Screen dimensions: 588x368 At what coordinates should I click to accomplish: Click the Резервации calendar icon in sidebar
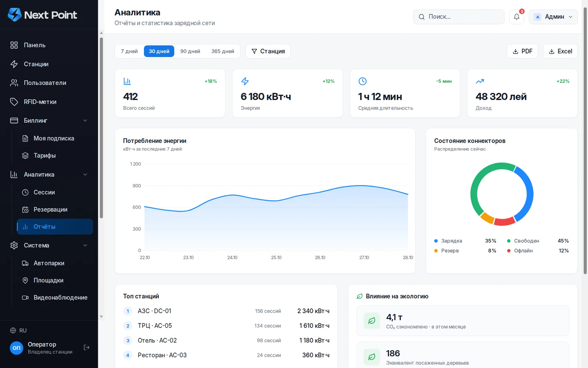(25, 209)
